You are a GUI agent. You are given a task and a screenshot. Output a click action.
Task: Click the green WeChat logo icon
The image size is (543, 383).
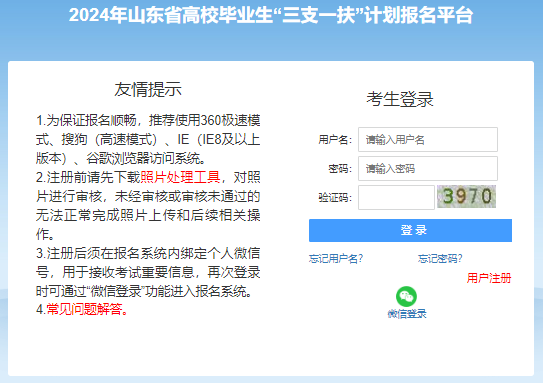click(x=406, y=296)
